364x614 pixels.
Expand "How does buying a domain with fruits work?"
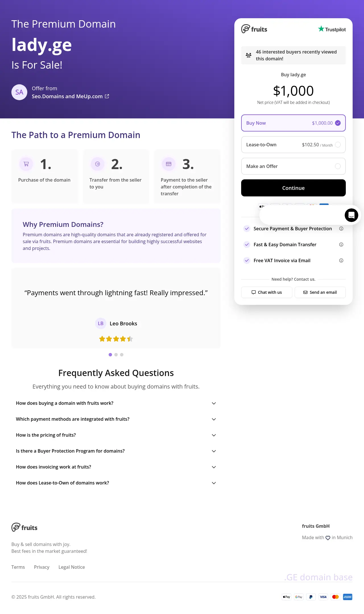pyautogui.click(x=116, y=403)
